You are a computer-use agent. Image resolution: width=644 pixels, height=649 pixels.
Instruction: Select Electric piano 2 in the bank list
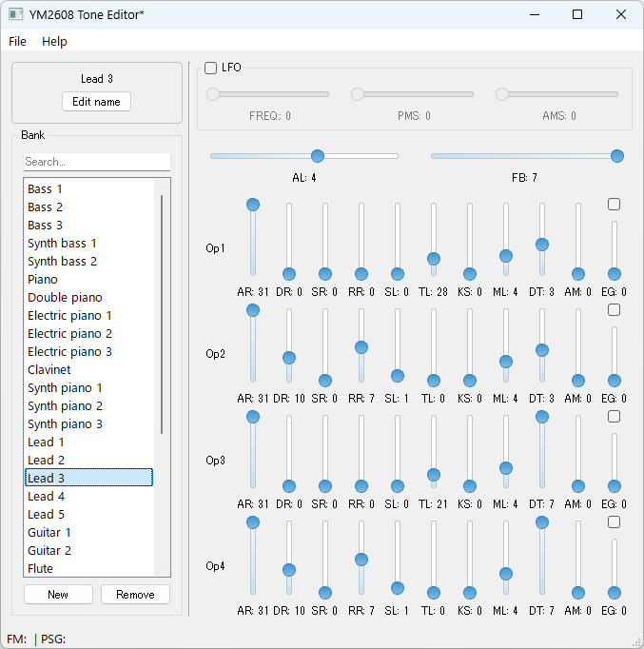[69, 334]
